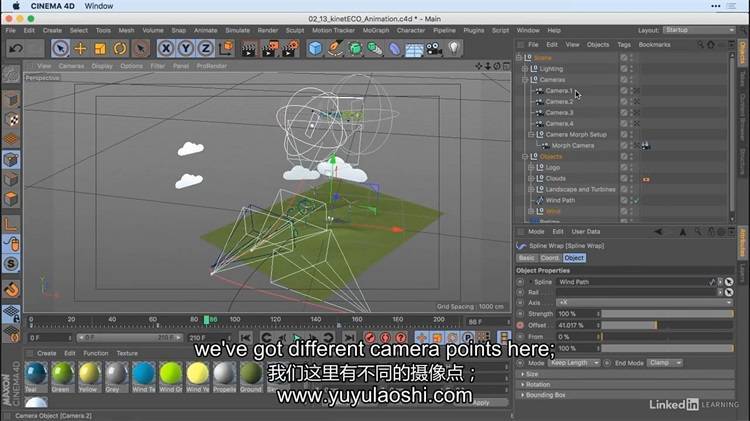Adjust the Offset slider
This screenshot has height=421, width=750.
point(667,325)
